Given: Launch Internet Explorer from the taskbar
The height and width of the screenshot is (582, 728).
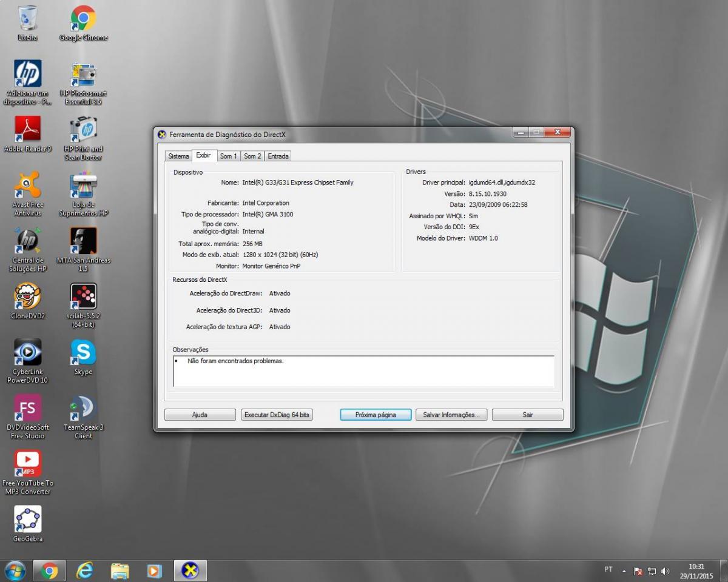Looking at the screenshot, I should coord(84,570).
